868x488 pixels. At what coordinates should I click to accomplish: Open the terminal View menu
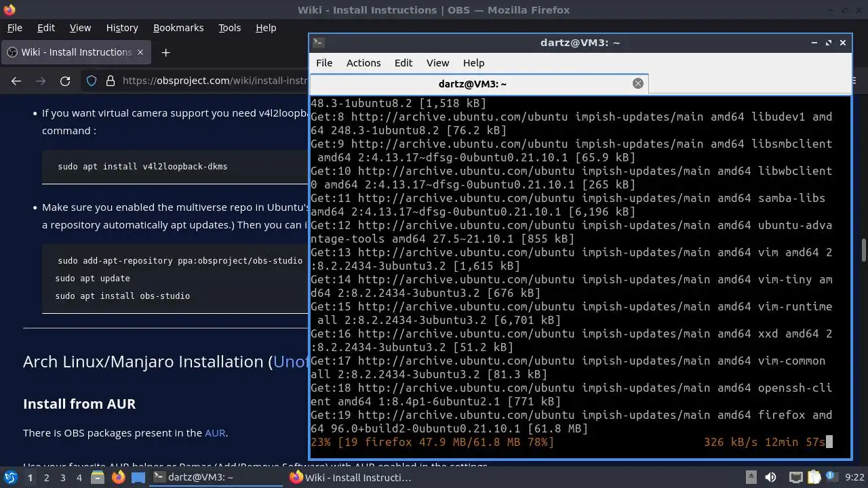pyautogui.click(x=437, y=62)
